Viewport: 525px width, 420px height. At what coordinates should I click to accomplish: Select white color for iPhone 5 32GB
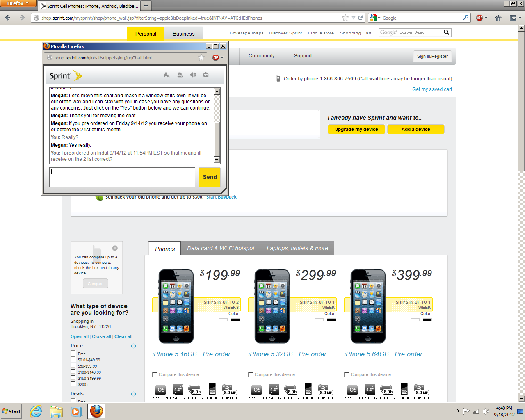(x=319, y=320)
